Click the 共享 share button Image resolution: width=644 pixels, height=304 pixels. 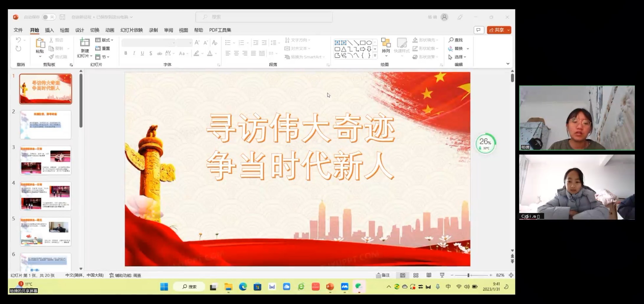click(499, 30)
